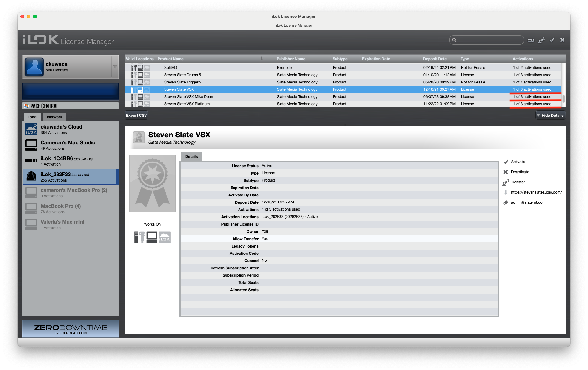
Task: Click the Deactivate text link
Action: click(x=520, y=172)
